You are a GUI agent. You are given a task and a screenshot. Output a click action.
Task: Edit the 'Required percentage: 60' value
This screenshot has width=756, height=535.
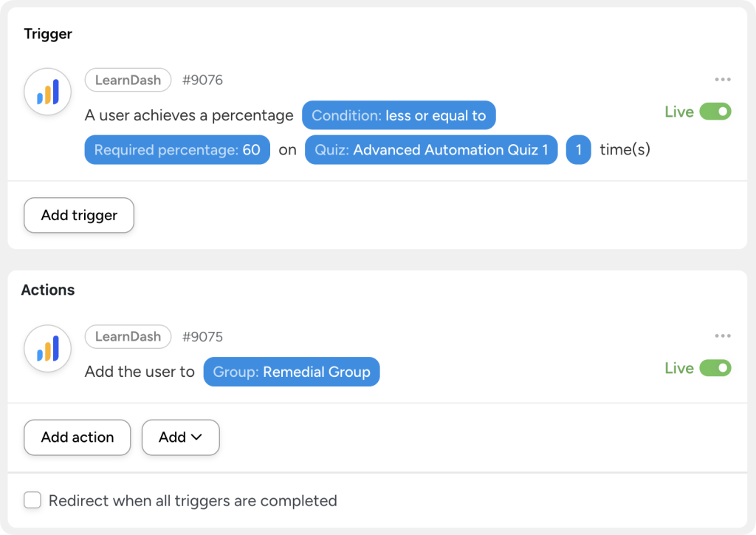176,149
